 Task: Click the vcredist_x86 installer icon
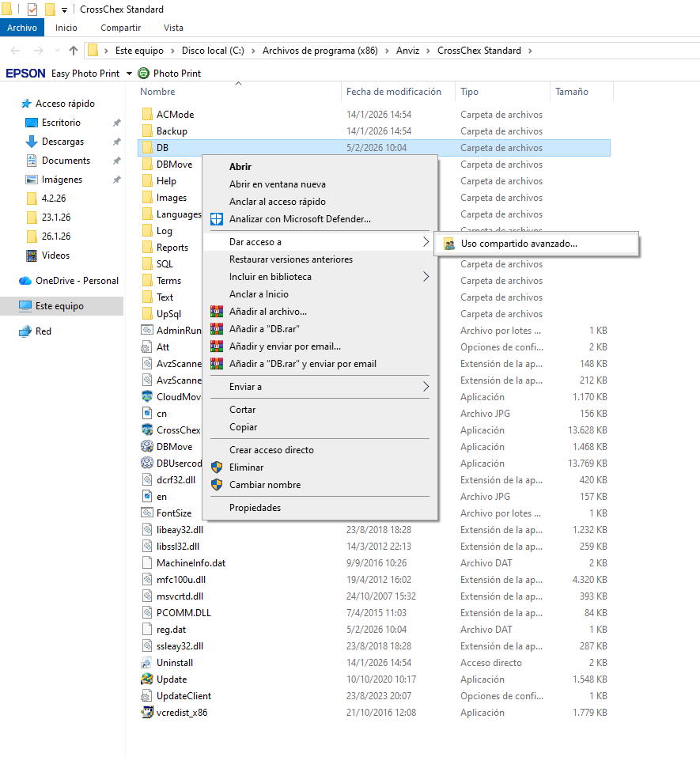pos(147,713)
